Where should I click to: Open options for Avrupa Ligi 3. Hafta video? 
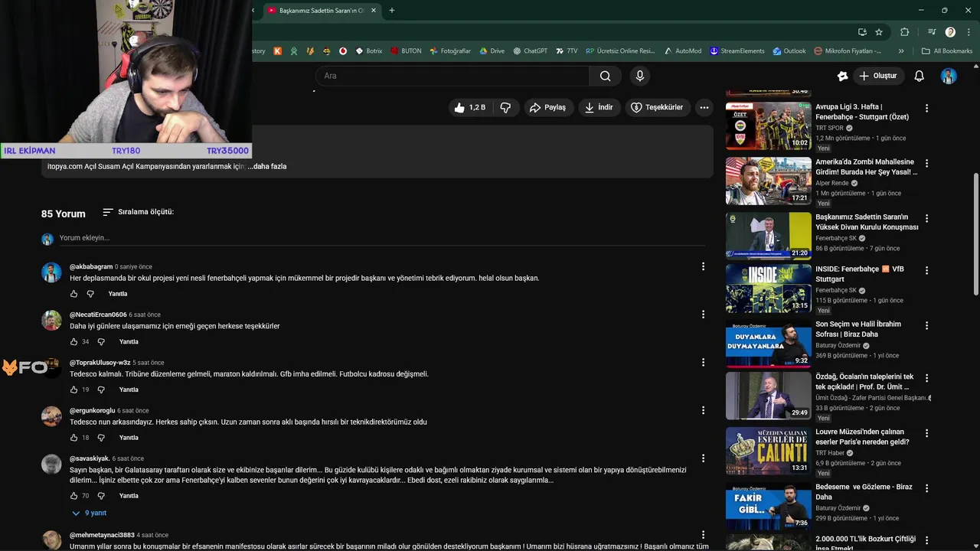(926, 108)
